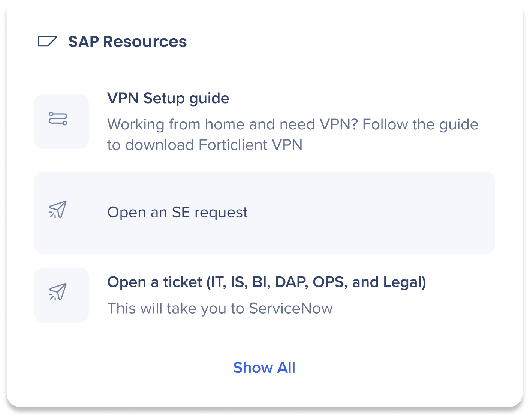The width and height of the screenshot is (530, 420).
Task: Select the SAP Resources title text
Action: (128, 42)
